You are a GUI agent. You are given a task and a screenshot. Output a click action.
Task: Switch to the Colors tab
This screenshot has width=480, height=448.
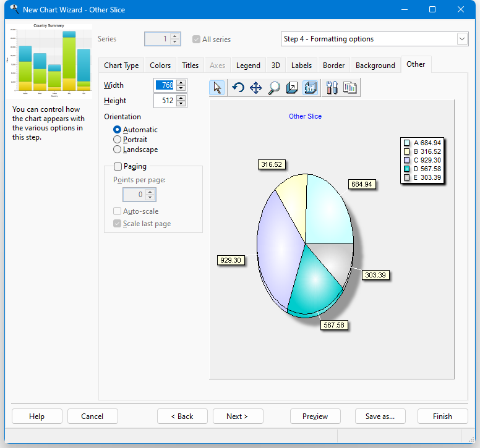160,65
